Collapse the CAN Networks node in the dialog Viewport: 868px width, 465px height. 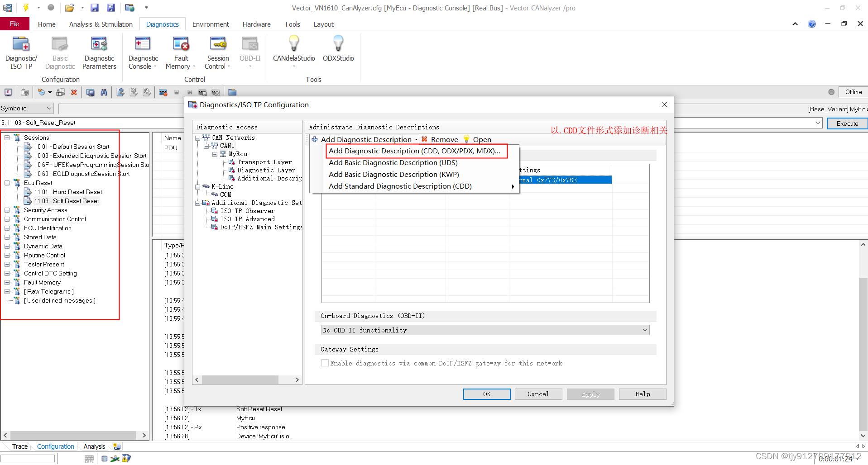[x=198, y=138]
